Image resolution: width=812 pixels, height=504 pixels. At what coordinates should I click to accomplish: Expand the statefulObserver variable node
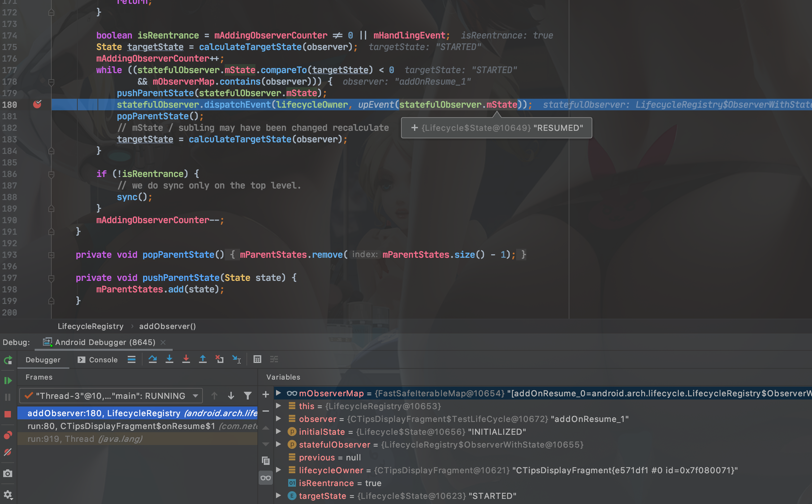(x=278, y=444)
